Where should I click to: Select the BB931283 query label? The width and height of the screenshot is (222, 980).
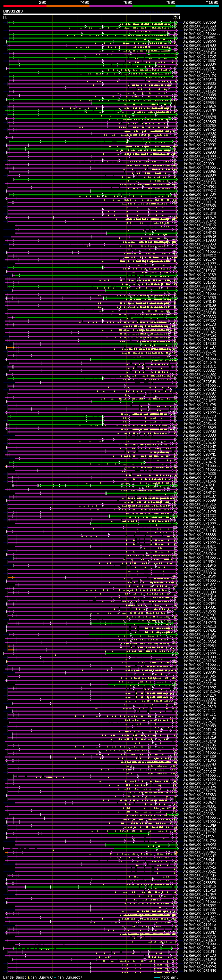click(x=13, y=11)
